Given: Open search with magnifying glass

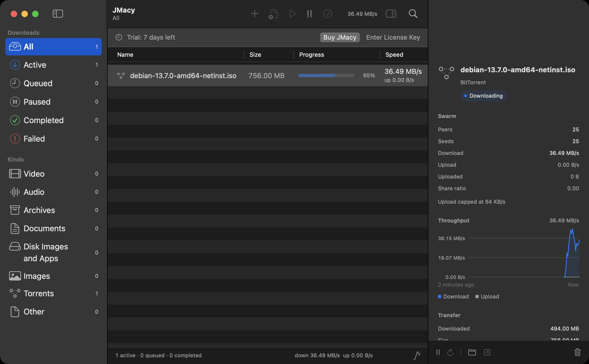Looking at the screenshot, I should point(413,14).
